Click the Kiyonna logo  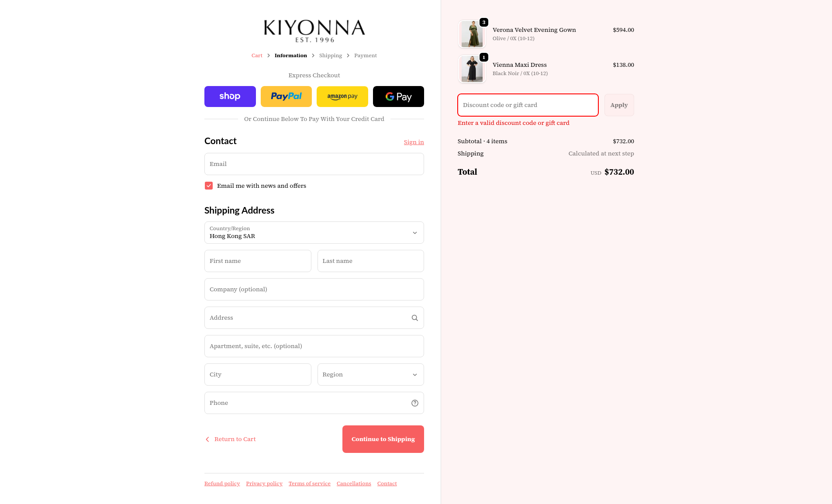coord(314,31)
